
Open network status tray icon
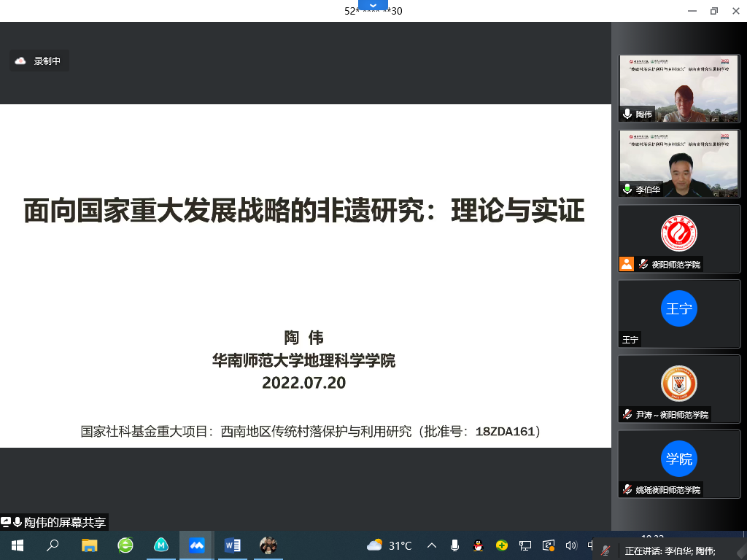(x=525, y=545)
